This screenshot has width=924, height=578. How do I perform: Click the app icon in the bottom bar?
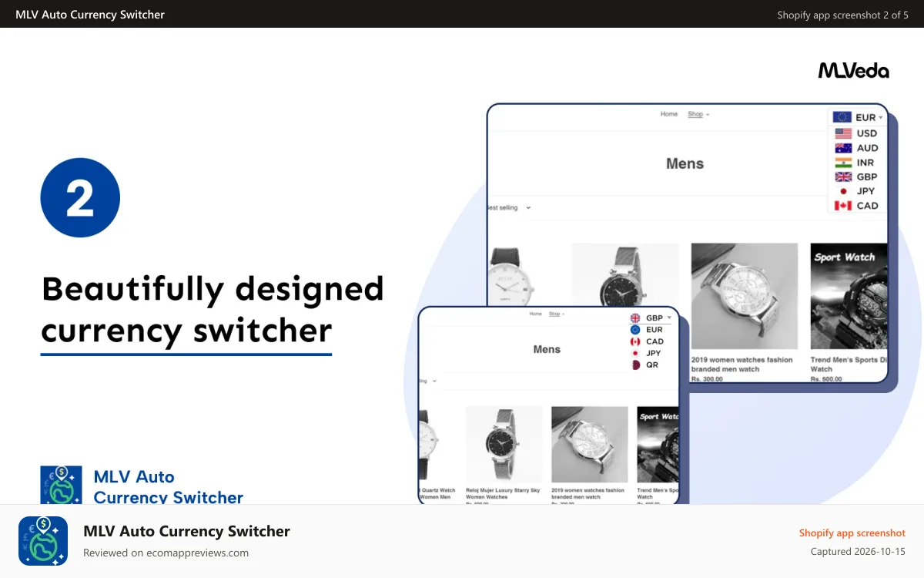pyautogui.click(x=43, y=541)
